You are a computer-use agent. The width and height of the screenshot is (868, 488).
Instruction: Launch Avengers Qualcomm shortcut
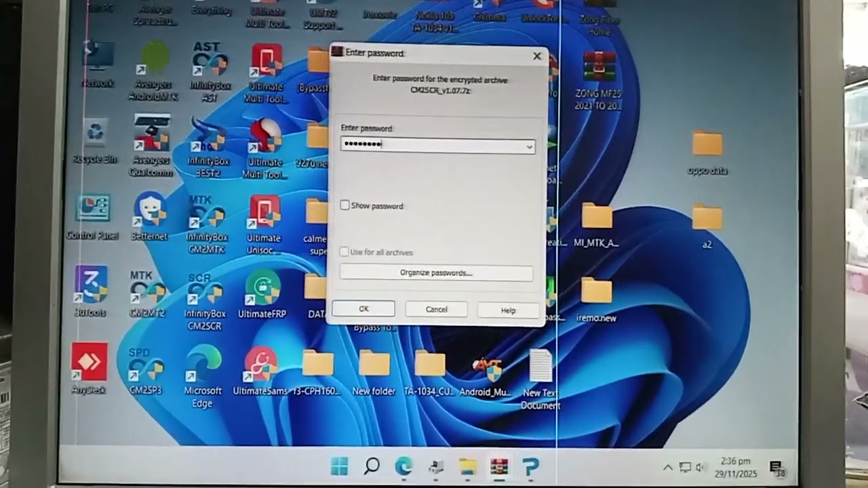tap(152, 146)
